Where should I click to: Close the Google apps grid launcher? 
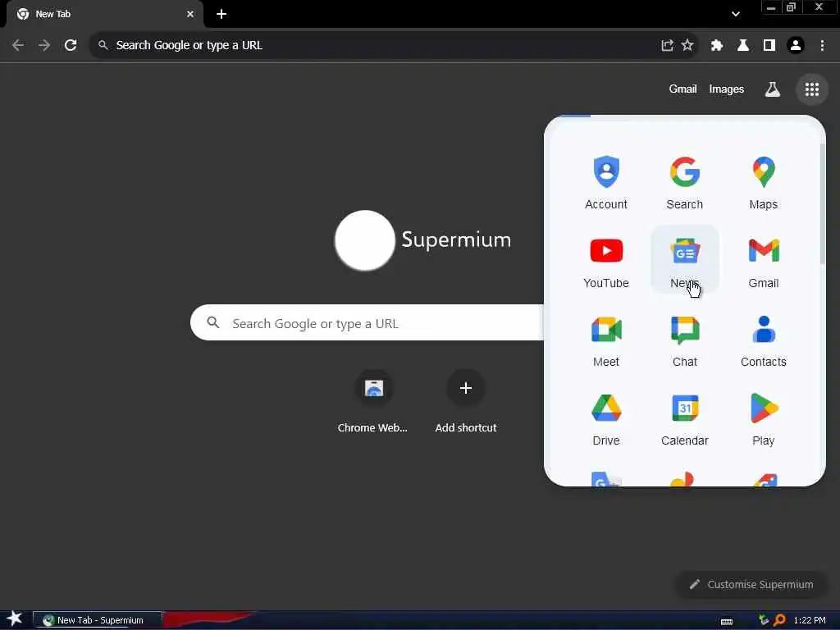pyautogui.click(x=811, y=89)
